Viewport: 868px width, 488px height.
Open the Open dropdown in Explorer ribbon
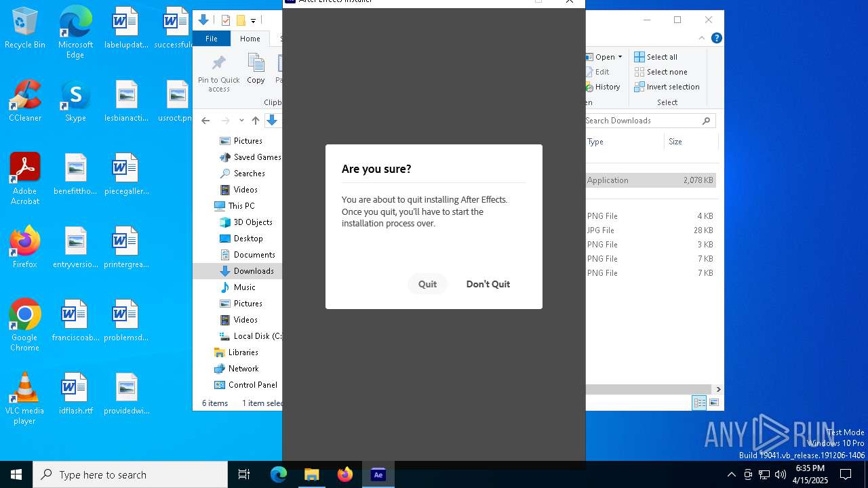point(606,57)
